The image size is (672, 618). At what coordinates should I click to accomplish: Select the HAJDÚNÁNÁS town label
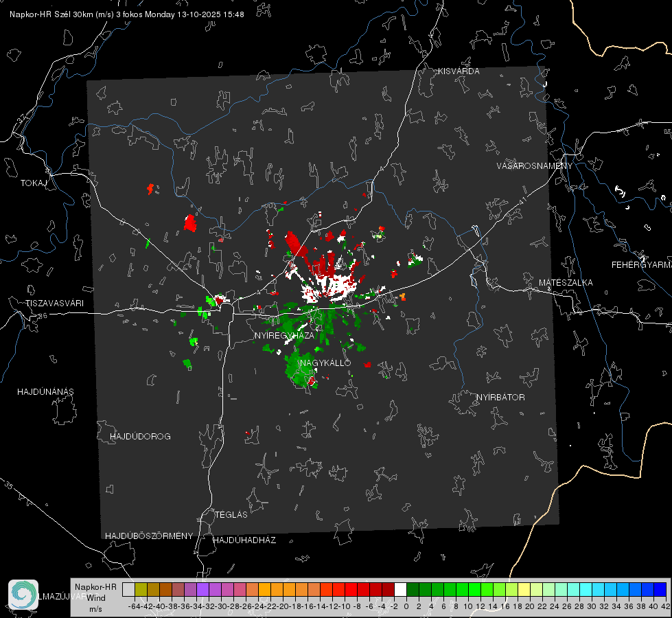click(45, 392)
